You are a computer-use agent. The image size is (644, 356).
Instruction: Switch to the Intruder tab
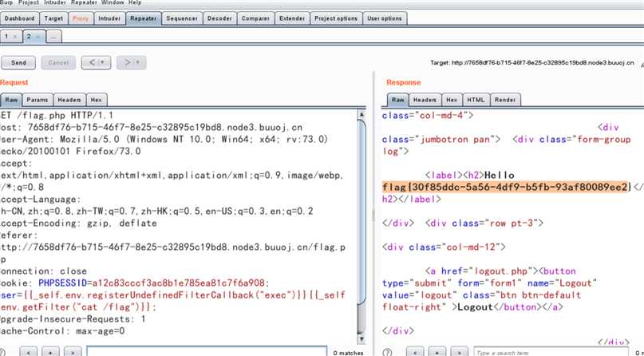pyautogui.click(x=109, y=18)
